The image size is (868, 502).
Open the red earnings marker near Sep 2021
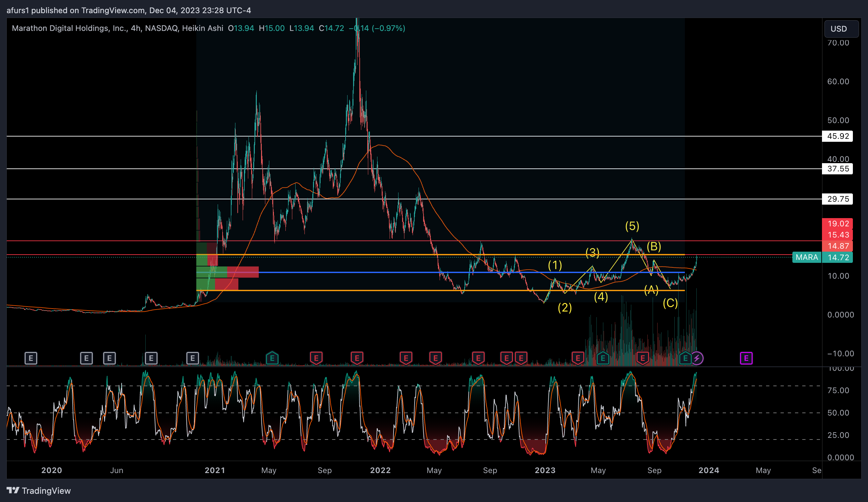316,358
